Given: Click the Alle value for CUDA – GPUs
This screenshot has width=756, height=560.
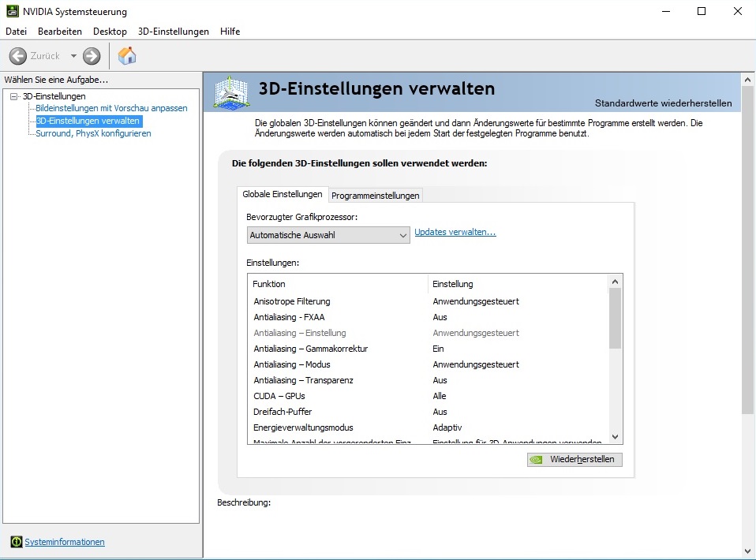Looking at the screenshot, I should (440, 396).
